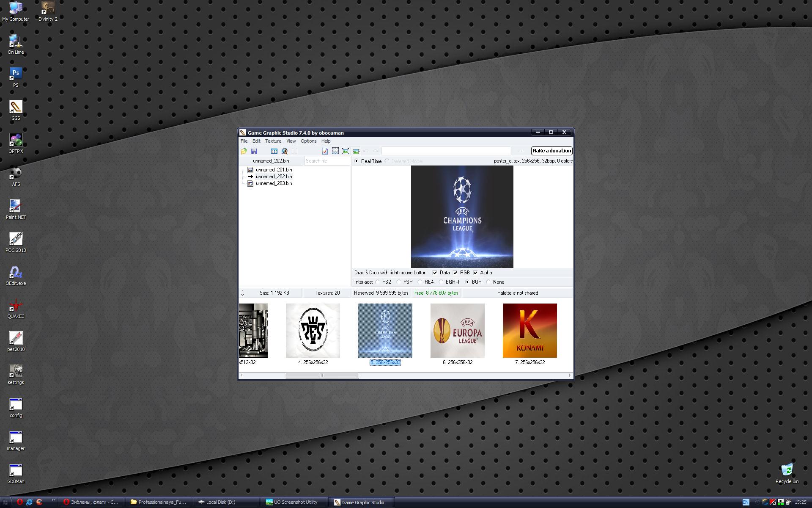Open the QUAKE3 desktop icon
The image size is (812, 508).
(x=16, y=308)
